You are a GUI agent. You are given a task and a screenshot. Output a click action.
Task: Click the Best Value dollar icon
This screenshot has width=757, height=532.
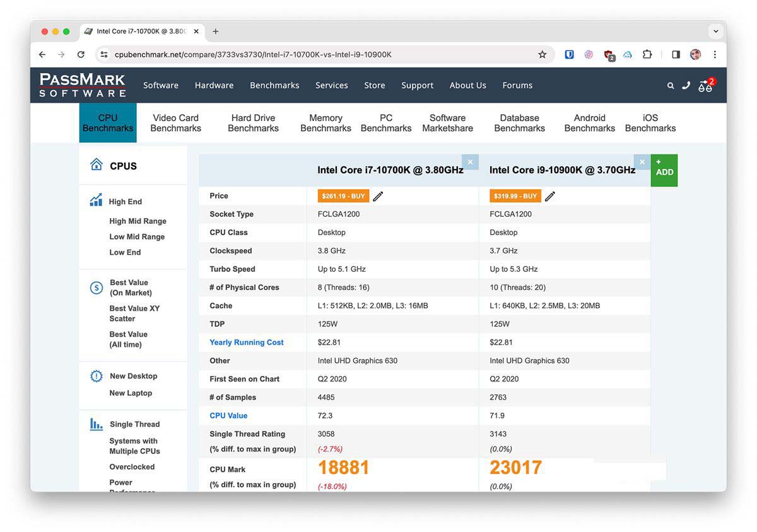(x=97, y=288)
